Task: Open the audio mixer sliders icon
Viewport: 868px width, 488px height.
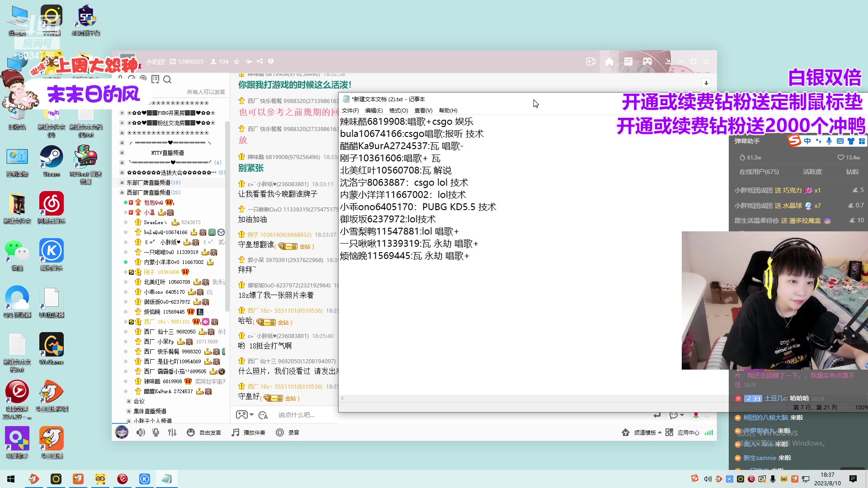Action: [172, 432]
